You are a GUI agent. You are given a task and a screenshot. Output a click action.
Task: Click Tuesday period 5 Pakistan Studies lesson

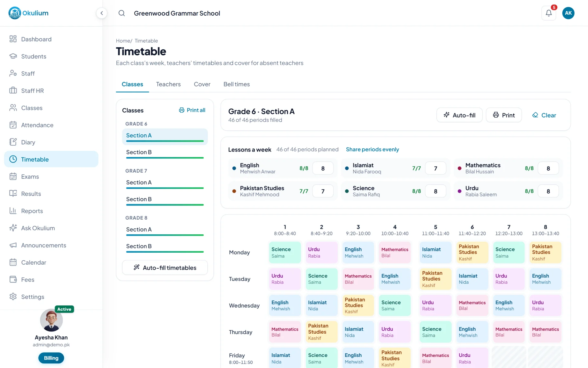tap(435, 279)
